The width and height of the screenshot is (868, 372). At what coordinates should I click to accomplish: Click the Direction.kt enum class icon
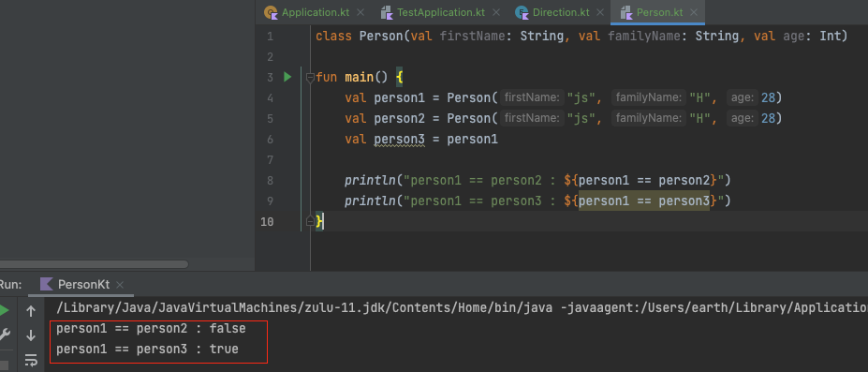(522, 12)
